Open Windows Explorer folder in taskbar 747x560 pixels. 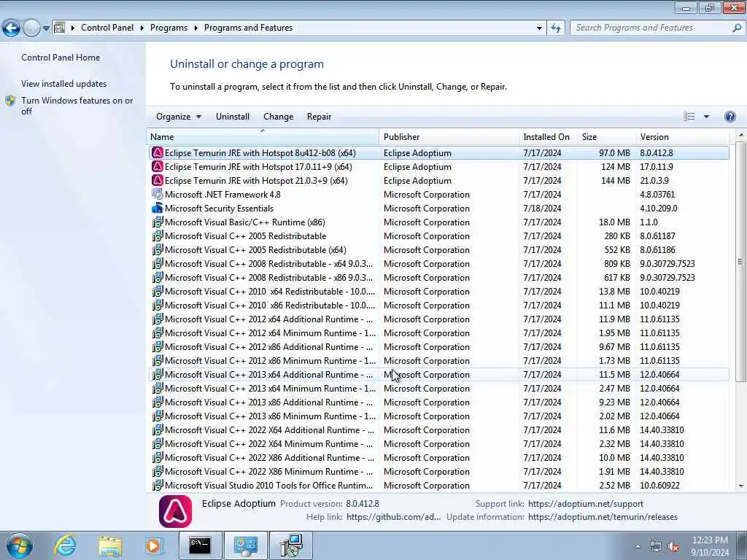tap(110, 545)
